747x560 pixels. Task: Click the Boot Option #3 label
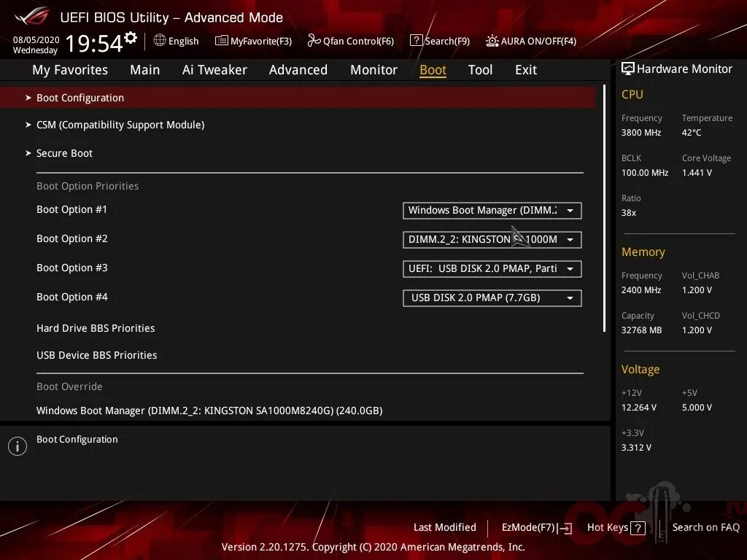tap(72, 268)
